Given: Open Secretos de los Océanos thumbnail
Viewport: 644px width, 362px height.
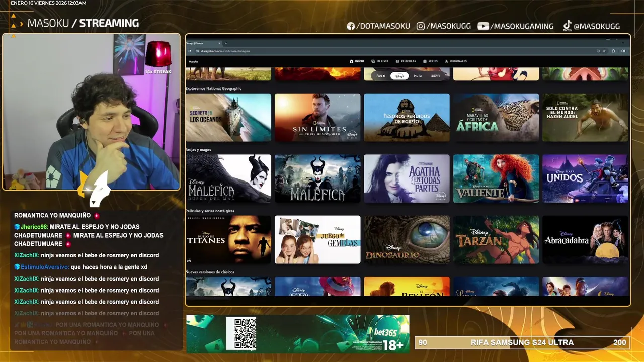Looking at the screenshot, I should coord(228,117).
